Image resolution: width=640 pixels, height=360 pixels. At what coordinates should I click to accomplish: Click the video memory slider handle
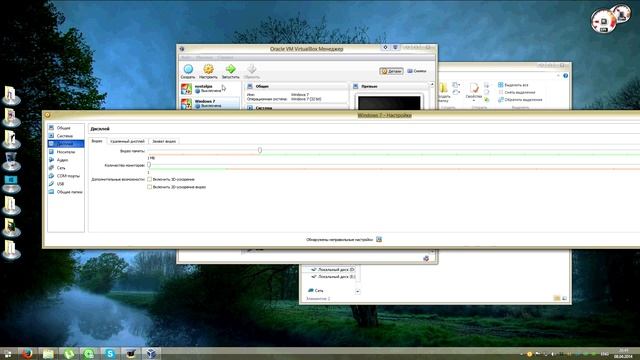tap(260, 150)
